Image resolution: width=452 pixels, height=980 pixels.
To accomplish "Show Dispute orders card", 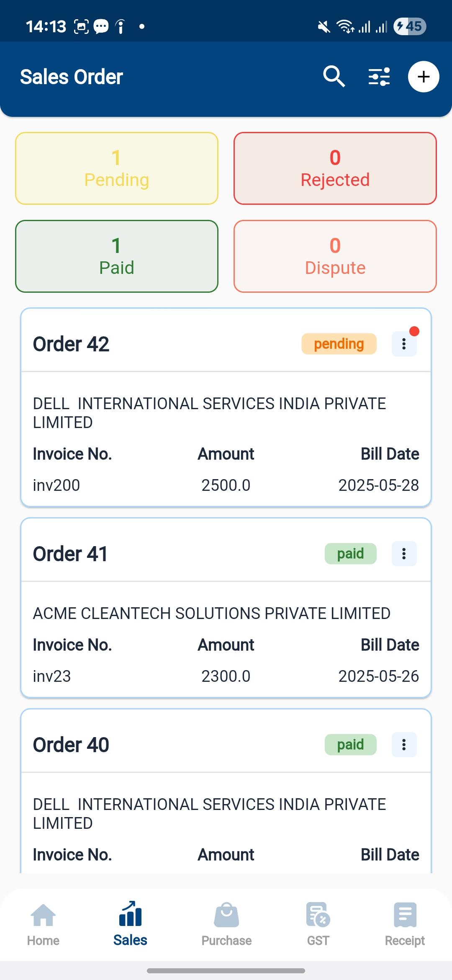I will (335, 256).
